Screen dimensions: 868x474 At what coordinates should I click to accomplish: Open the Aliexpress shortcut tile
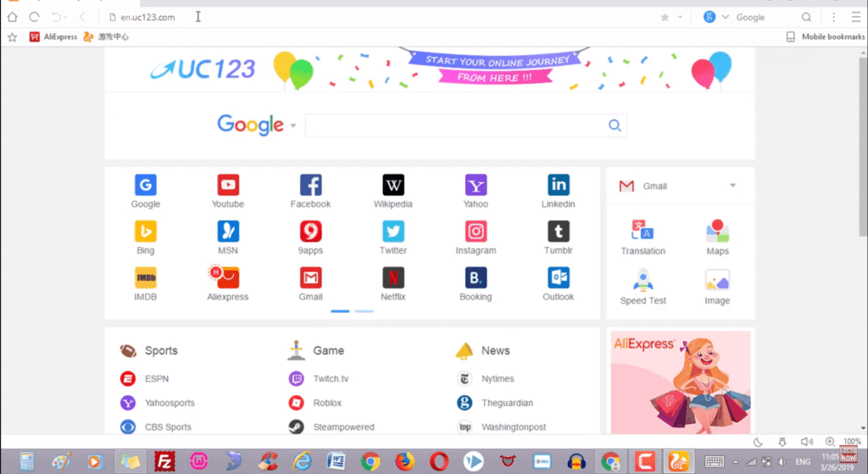[x=227, y=284]
